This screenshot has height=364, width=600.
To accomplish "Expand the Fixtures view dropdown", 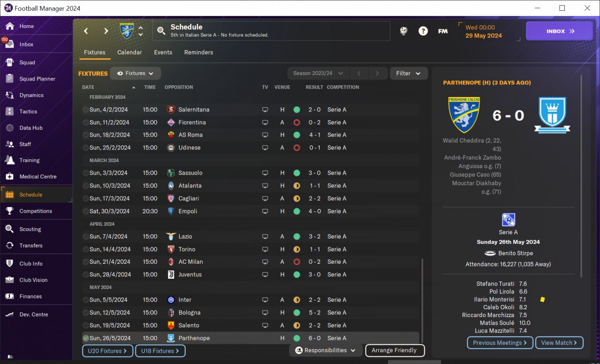I will [135, 74].
